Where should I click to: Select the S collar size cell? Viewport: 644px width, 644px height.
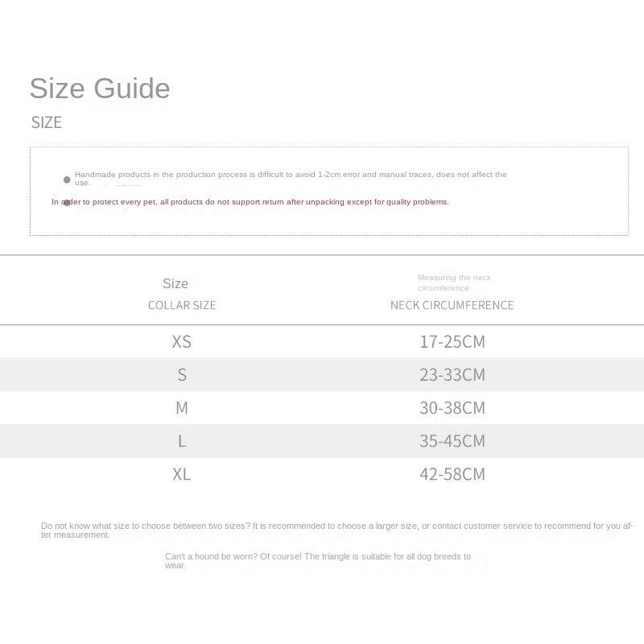pos(182,374)
